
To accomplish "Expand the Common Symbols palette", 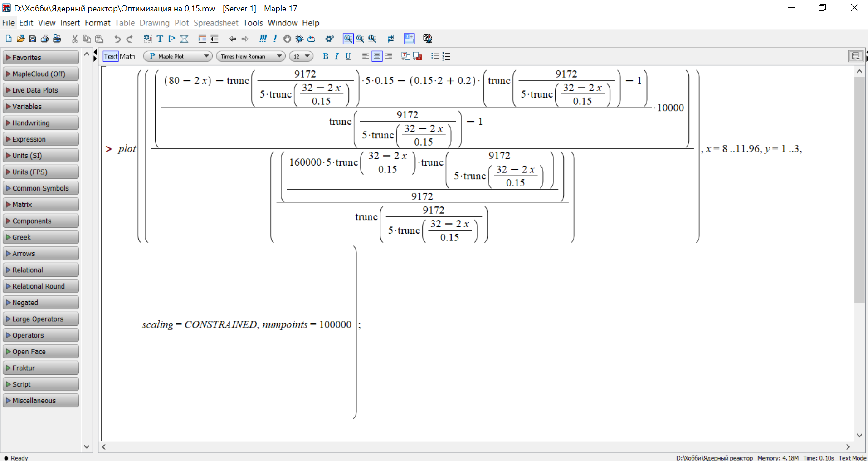I will pos(41,188).
